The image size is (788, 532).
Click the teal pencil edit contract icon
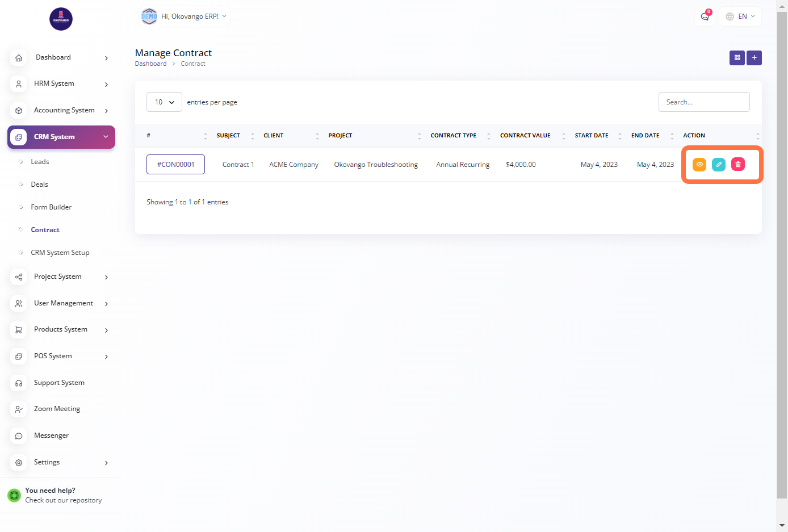coord(719,165)
